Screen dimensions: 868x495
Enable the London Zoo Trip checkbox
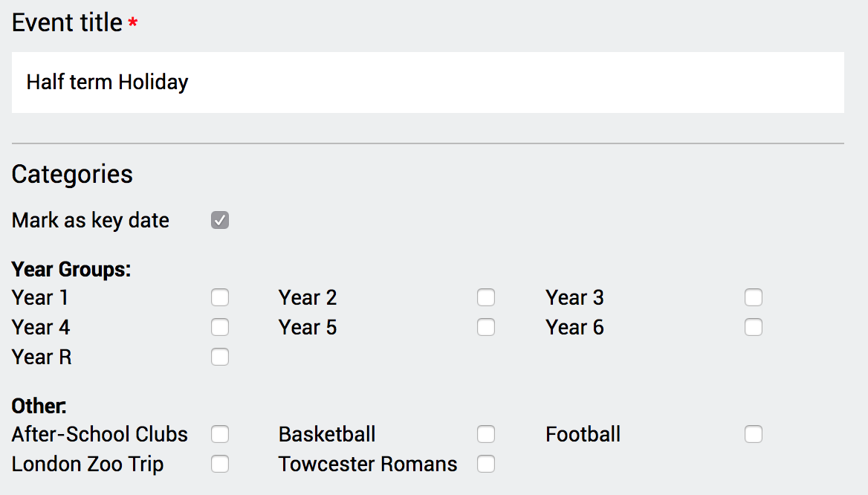[220, 465]
